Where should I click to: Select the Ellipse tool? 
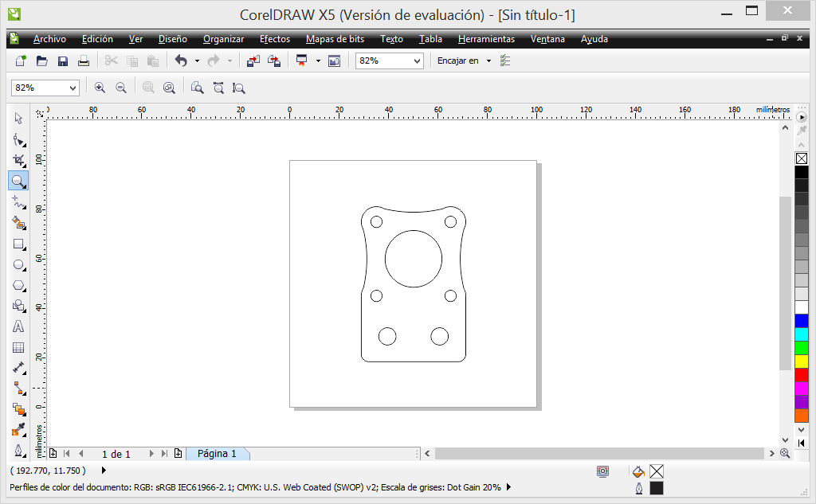pos(18,265)
